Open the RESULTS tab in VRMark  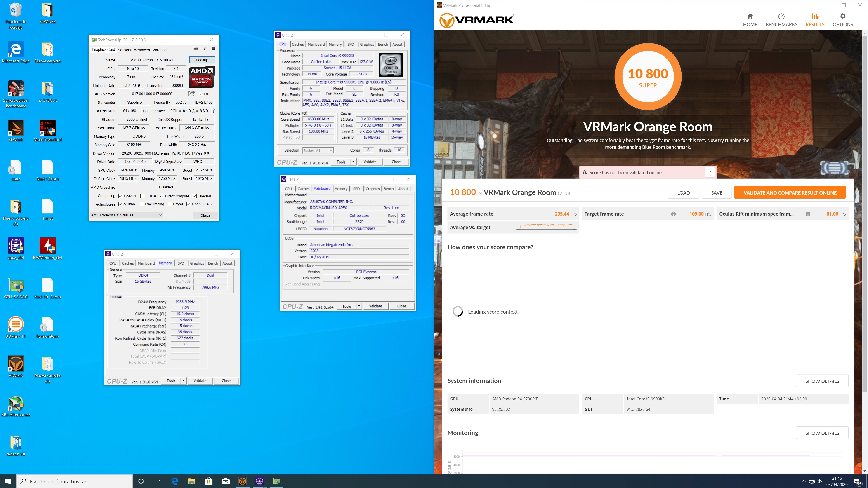coord(815,20)
